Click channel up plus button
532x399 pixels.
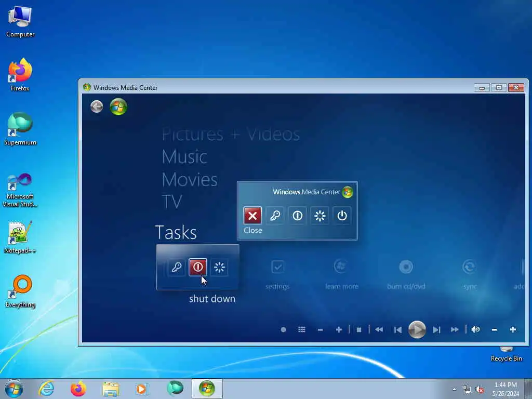pyautogui.click(x=339, y=329)
